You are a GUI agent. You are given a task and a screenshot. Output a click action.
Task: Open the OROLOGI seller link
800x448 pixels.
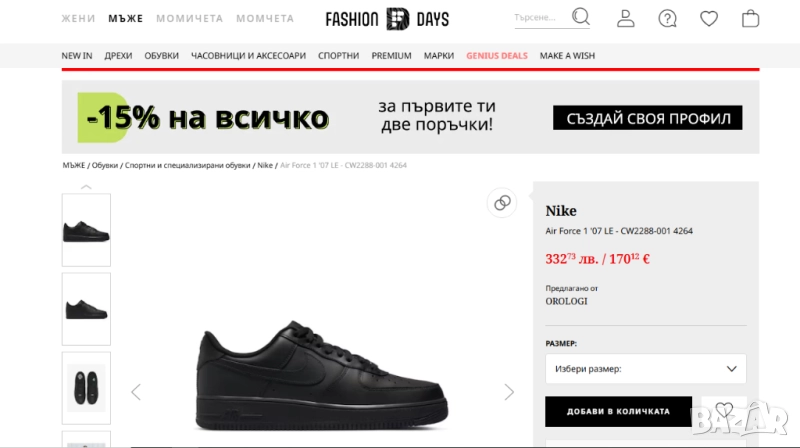click(x=566, y=301)
